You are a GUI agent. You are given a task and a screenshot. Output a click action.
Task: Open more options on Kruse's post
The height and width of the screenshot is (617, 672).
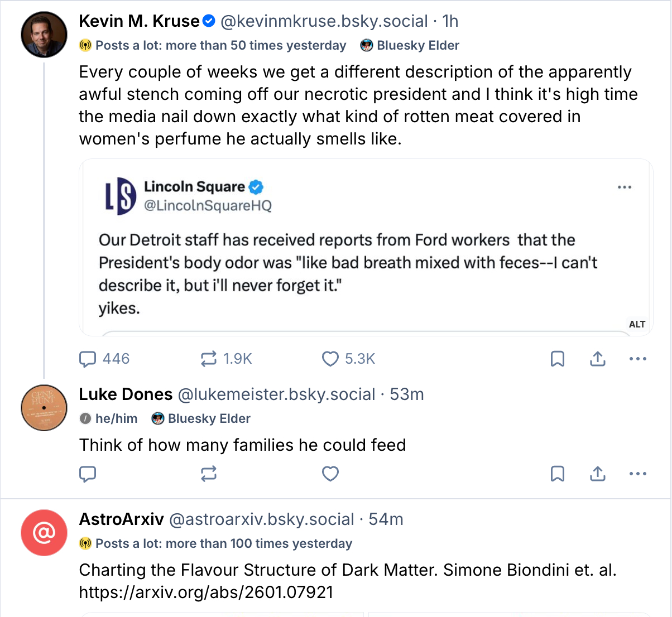(637, 359)
